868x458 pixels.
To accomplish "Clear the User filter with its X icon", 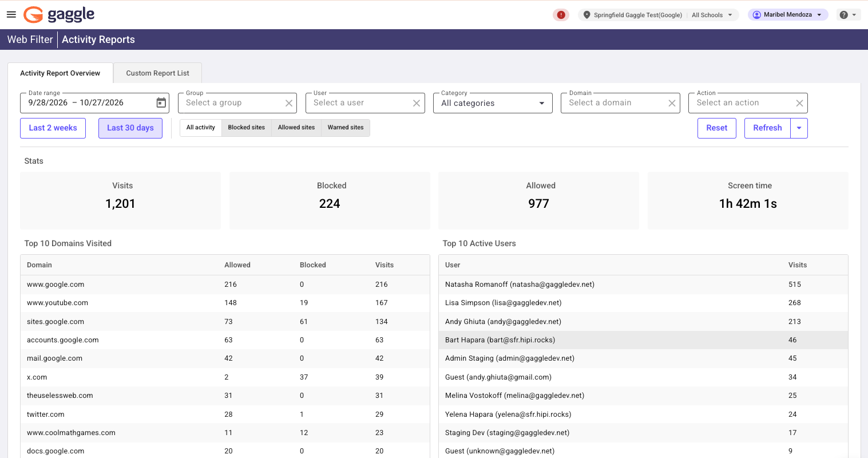I will pyautogui.click(x=417, y=103).
